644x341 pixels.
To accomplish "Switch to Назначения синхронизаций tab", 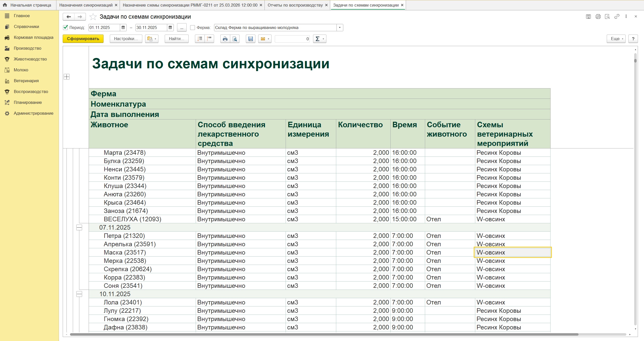I will tap(86, 5).
